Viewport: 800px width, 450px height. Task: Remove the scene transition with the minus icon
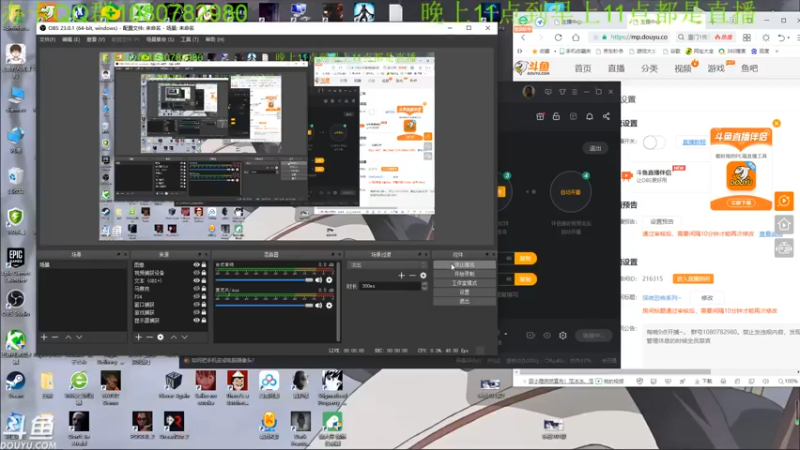point(412,276)
